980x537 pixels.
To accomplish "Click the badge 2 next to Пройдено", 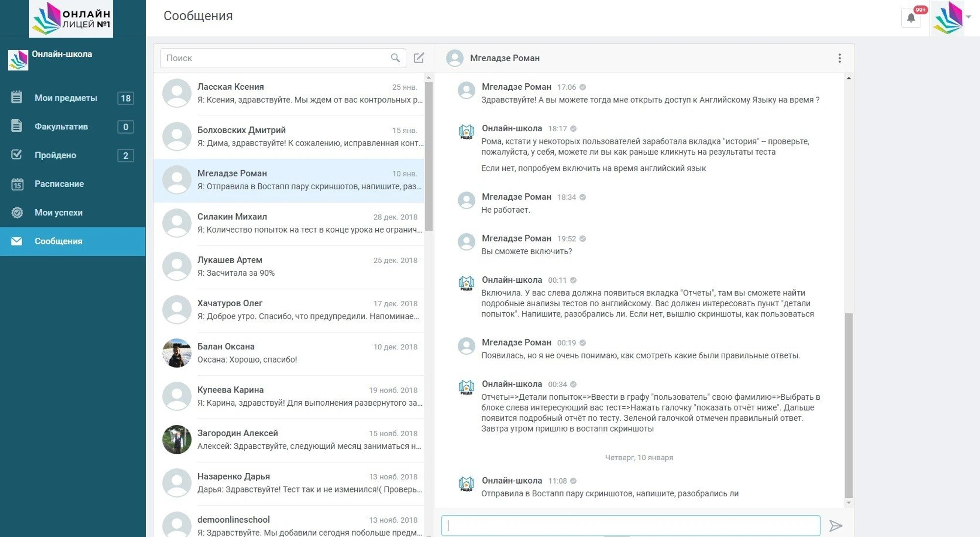I will [x=126, y=155].
